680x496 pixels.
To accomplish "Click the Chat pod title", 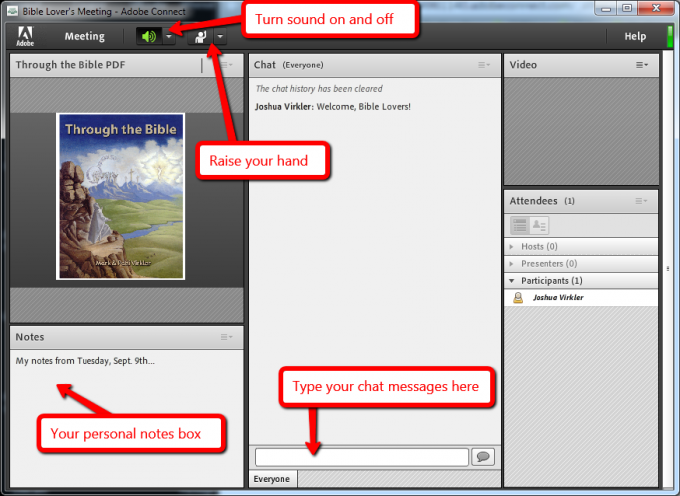I will point(265,65).
